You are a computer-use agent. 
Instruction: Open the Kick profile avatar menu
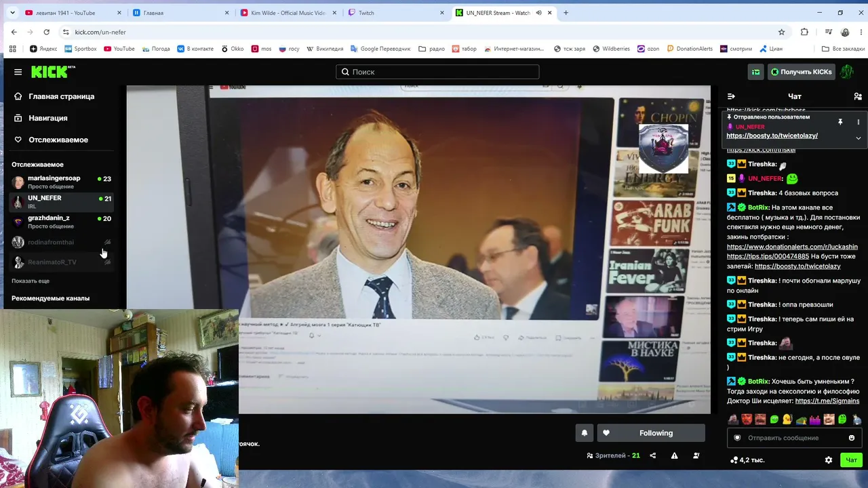[846, 72]
